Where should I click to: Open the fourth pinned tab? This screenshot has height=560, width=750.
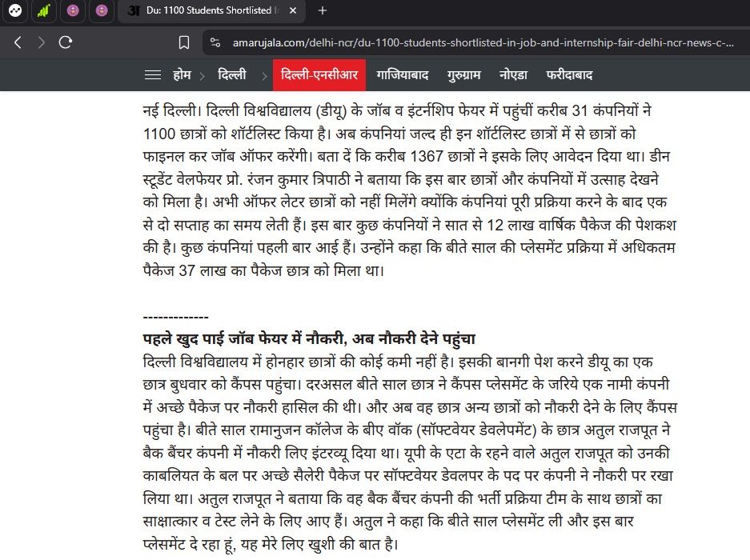click(x=101, y=11)
